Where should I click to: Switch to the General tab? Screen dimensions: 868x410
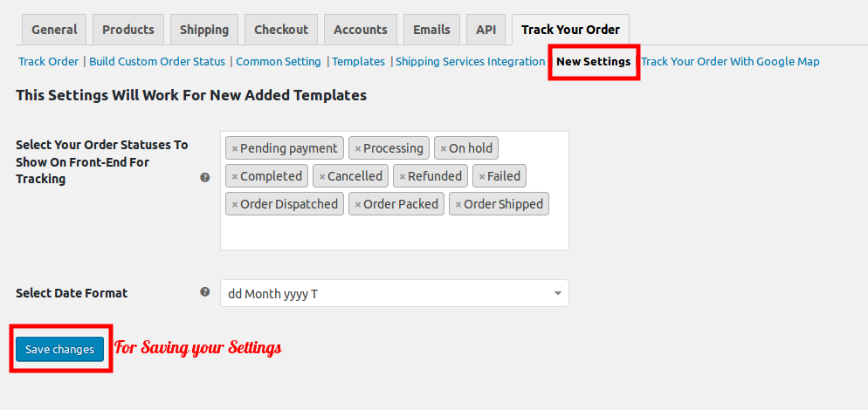pos(54,30)
